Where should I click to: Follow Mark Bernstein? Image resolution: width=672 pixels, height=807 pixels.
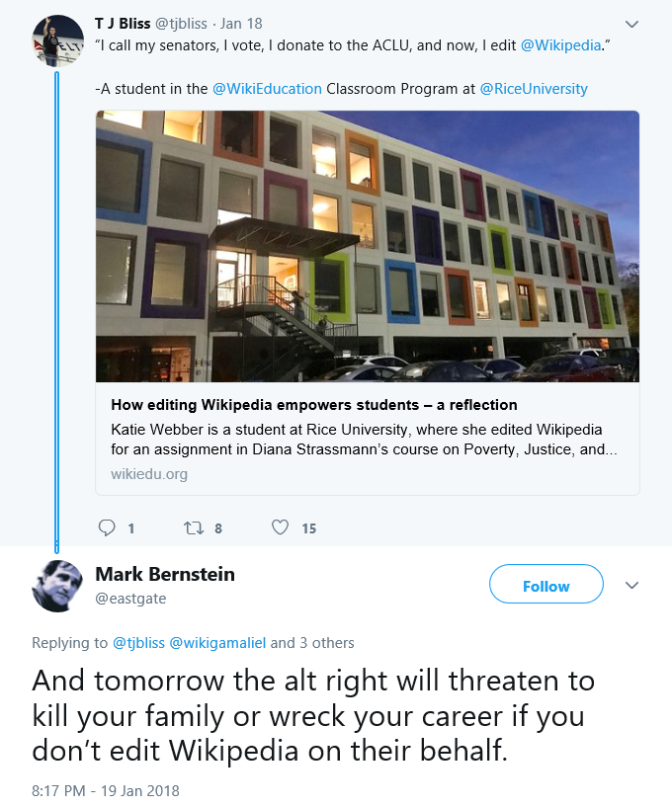click(546, 584)
